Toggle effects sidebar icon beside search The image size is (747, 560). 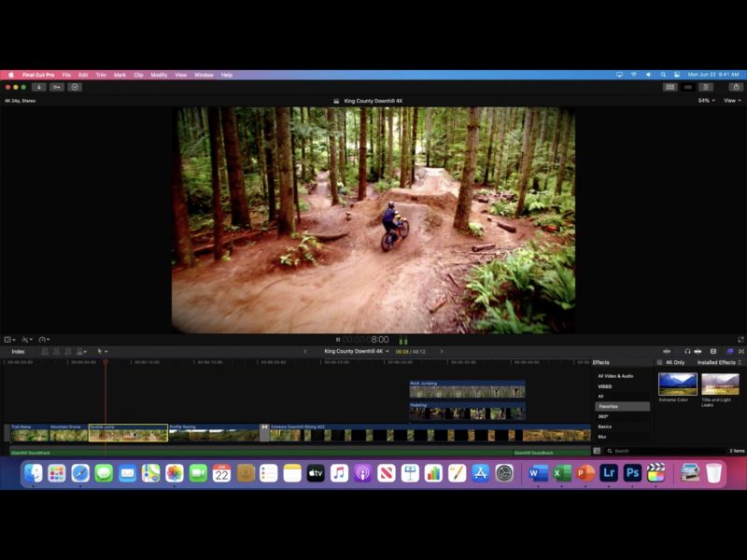coord(597,451)
